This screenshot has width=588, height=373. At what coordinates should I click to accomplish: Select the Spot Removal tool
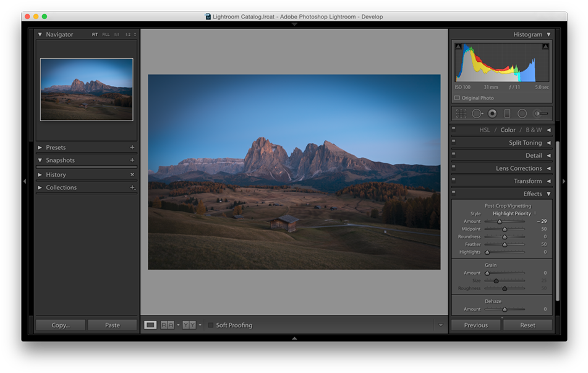477,113
